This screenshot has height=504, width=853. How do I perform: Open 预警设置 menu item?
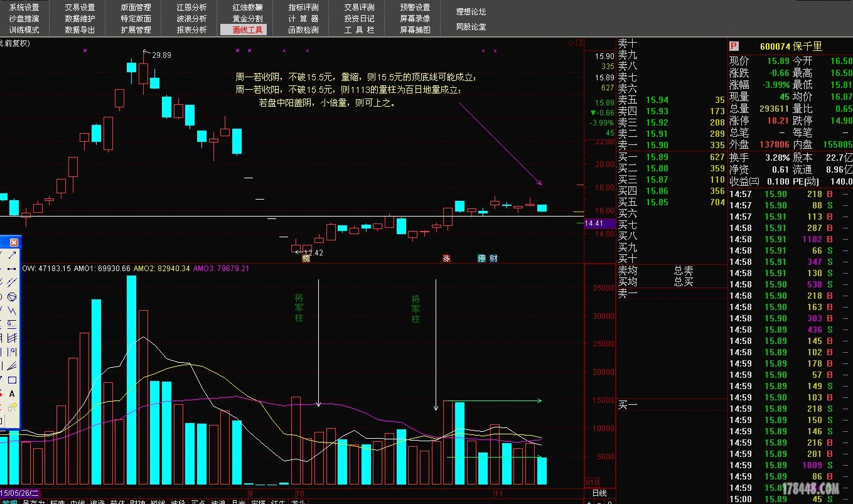pos(416,8)
